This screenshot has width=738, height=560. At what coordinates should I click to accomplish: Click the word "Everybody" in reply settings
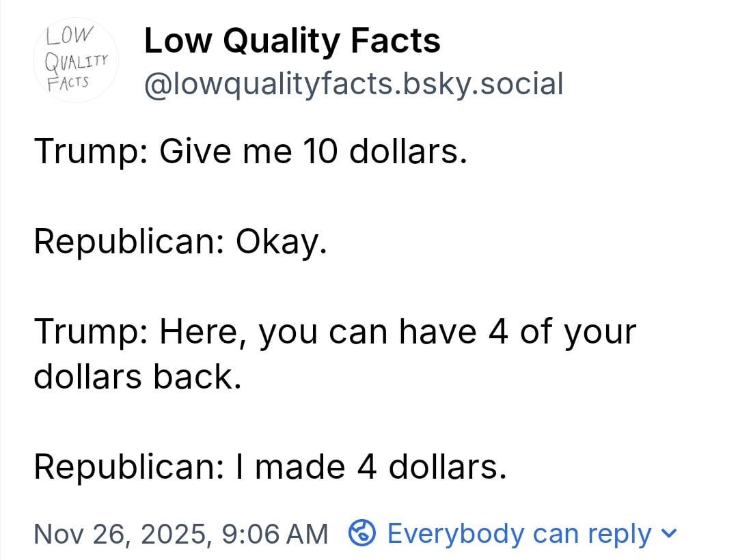pos(451,533)
